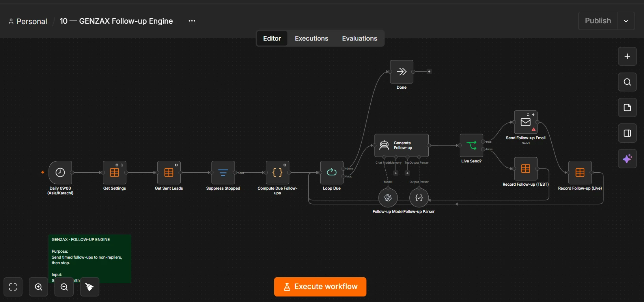644x302 pixels.
Task: Open the Daily 09:00 schedule trigger node
Action: click(60, 172)
